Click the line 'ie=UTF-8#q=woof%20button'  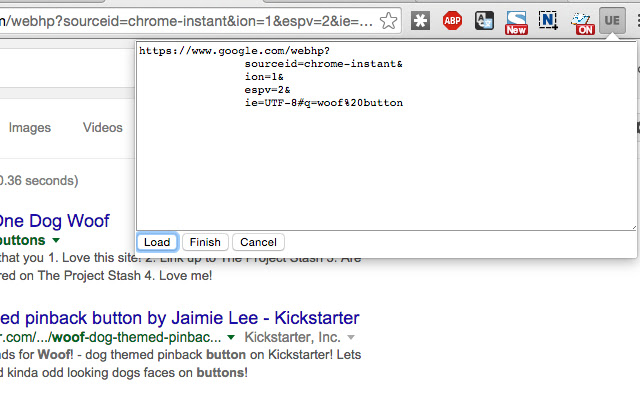[324, 103]
